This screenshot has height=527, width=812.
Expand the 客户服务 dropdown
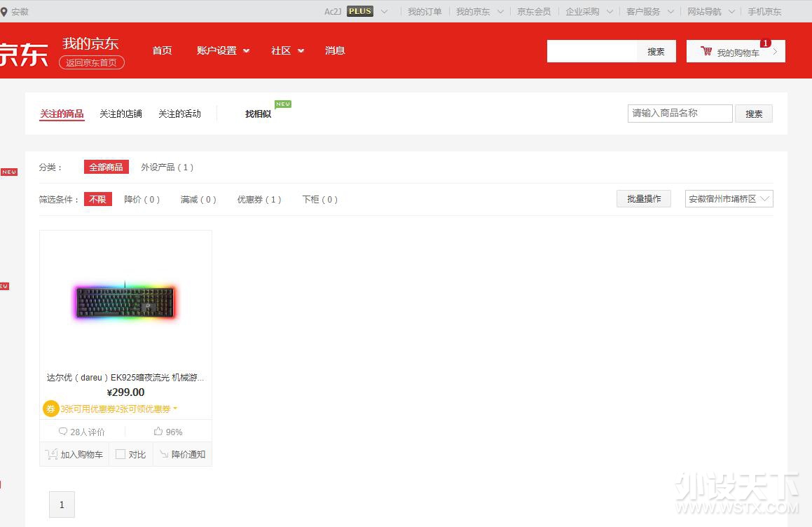[670, 11]
